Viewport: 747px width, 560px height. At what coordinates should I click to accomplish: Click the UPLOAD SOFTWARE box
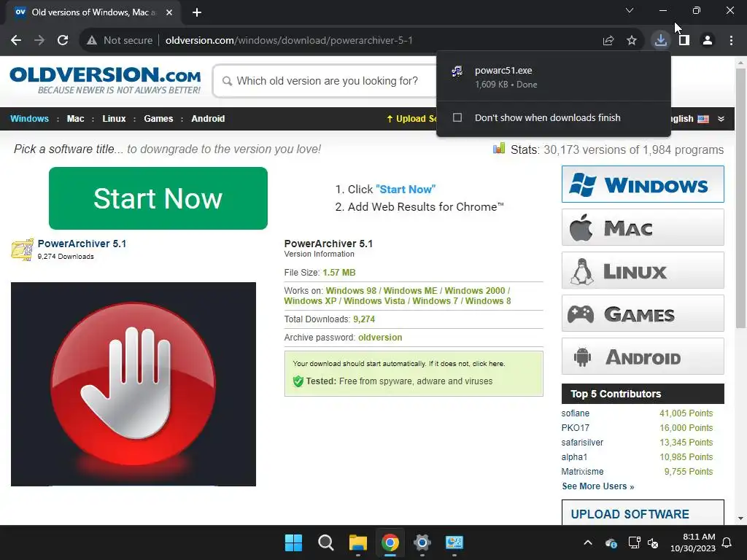pos(643,513)
